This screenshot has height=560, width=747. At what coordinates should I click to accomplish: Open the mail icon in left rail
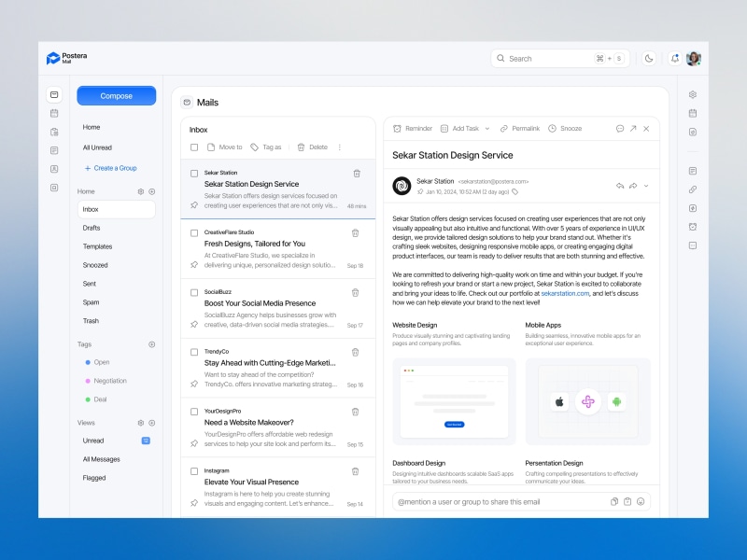[54, 95]
